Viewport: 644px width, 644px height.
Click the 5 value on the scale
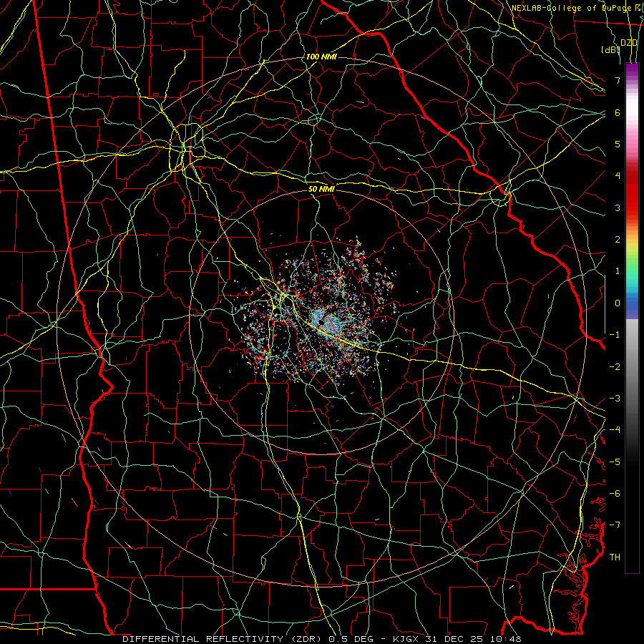pyautogui.click(x=618, y=144)
